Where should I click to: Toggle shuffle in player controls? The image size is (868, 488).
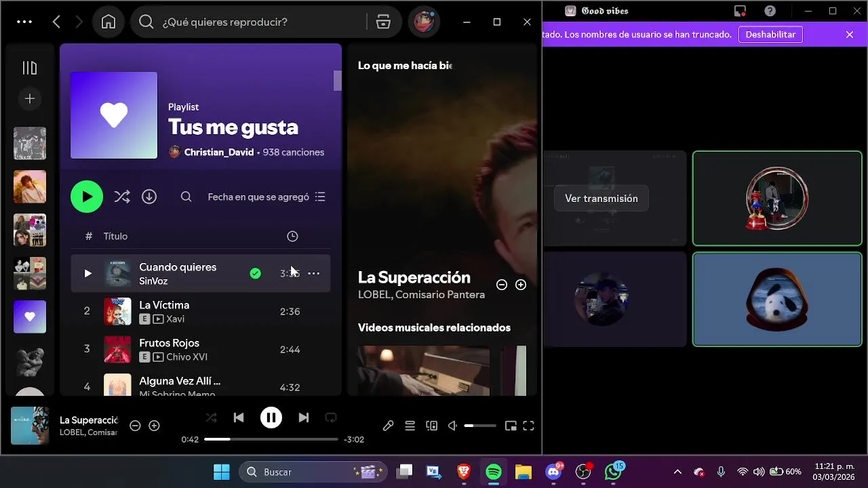pos(212,418)
